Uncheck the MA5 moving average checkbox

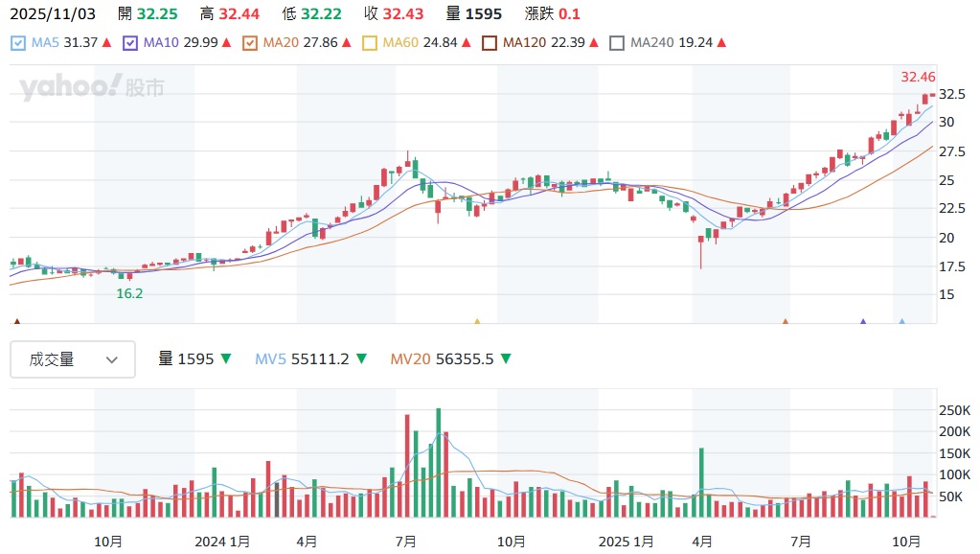[x=18, y=43]
